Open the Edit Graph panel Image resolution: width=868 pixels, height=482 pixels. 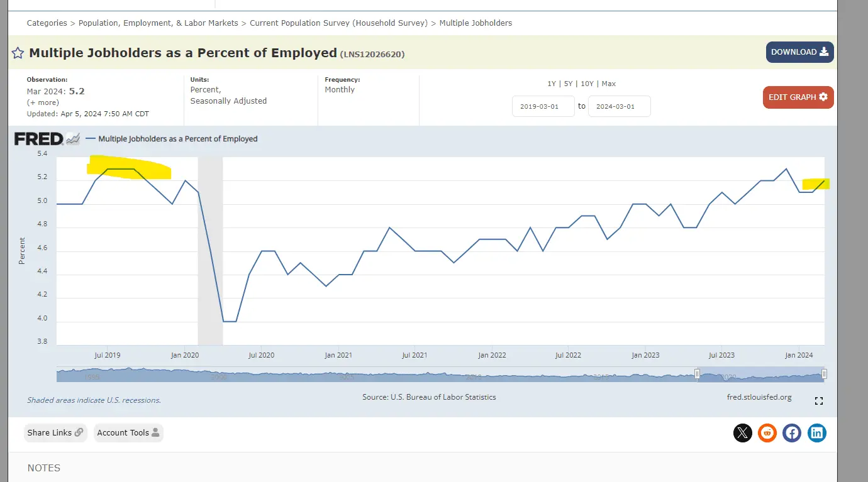click(x=798, y=97)
